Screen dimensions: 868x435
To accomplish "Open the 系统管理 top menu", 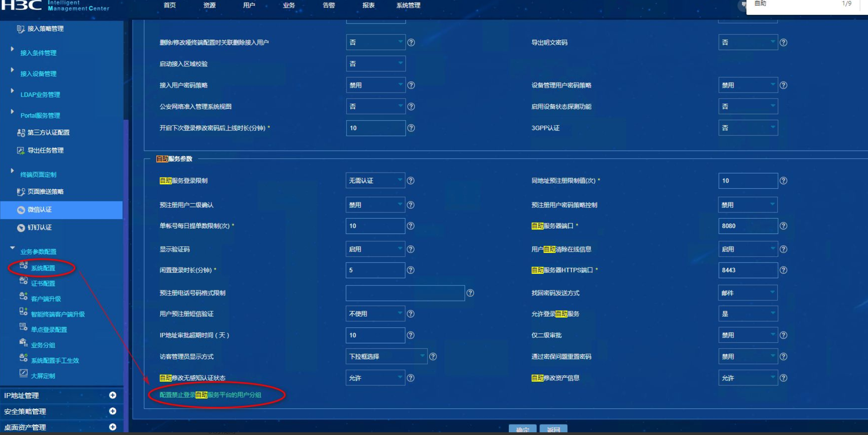I will pyautogui.click(x=408, y=5).
